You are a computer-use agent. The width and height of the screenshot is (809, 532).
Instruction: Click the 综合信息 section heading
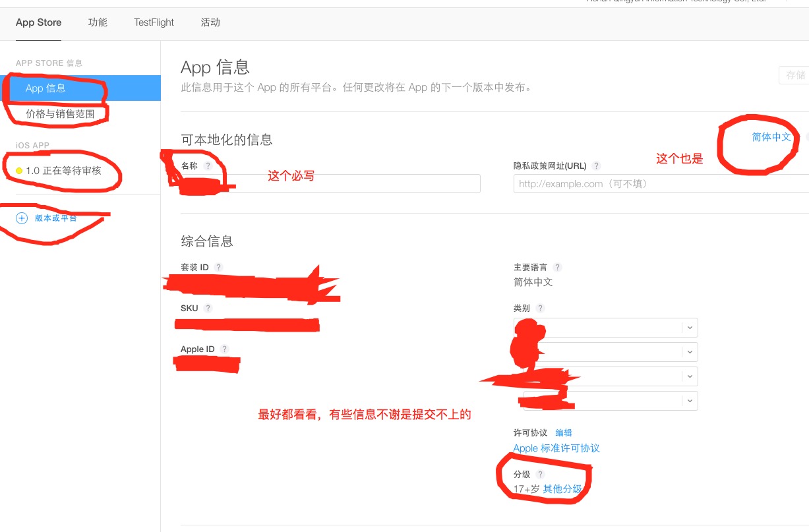click(207, 241)
